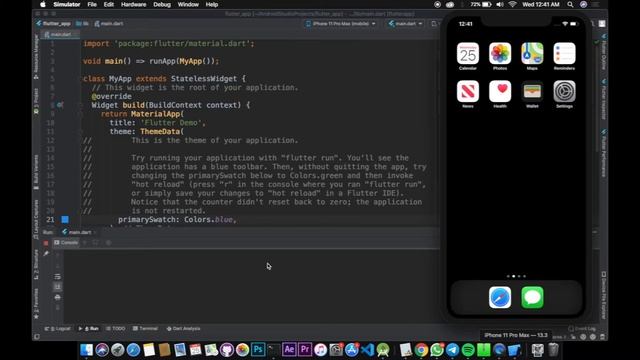This screenshot has width=640, height=360.
Task: Click the volume icon in the macOS menu bar
Action: [x=500, y=4]
